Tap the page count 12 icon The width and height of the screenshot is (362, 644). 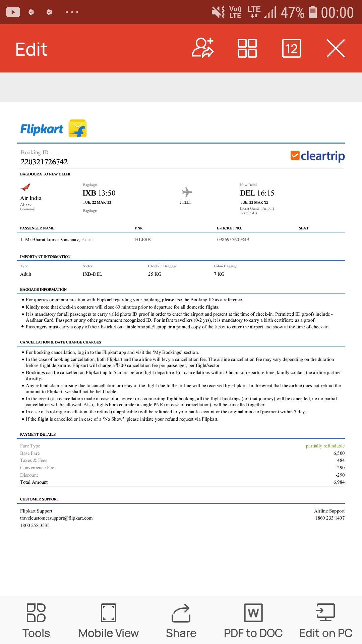point(291,49)
